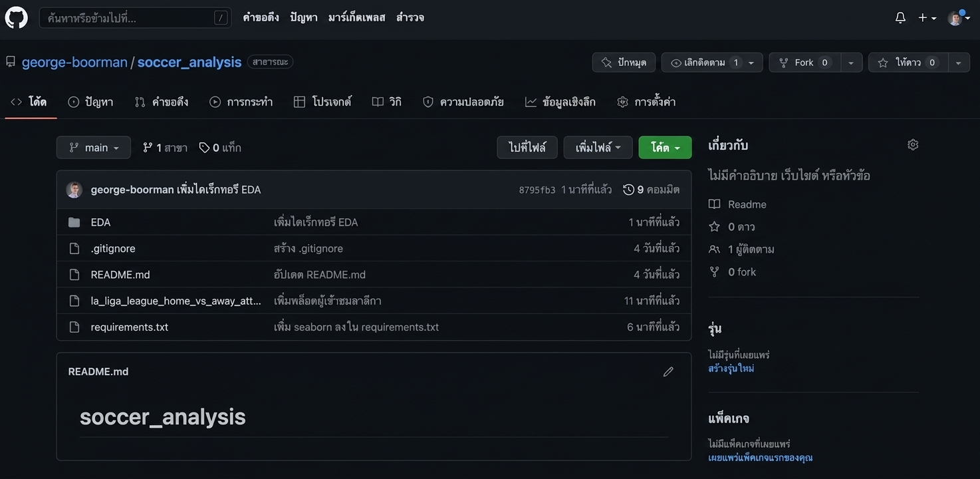The width and height of the screenshot is (980, 479).
Task: Open the latest commit message เพิ่มไดเร็กทอรี EDA
Action: pos(219,190)
